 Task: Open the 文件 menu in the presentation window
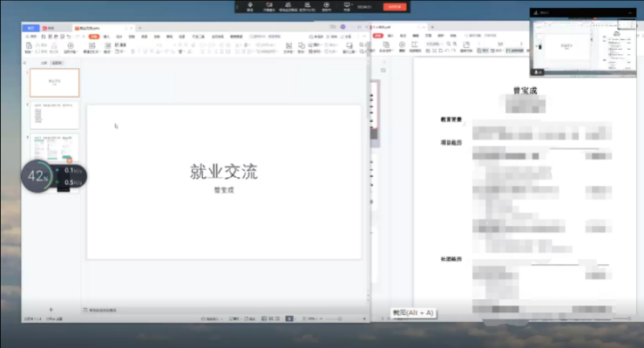(31, 37)
